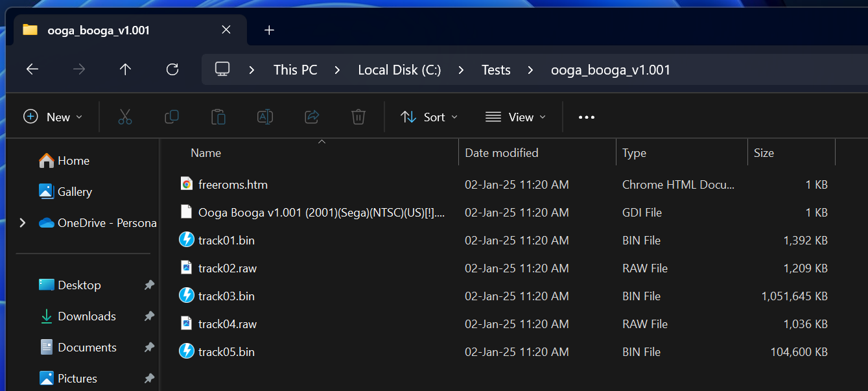
Task: Expand the chevron after This PC
Action: [337, 70]
